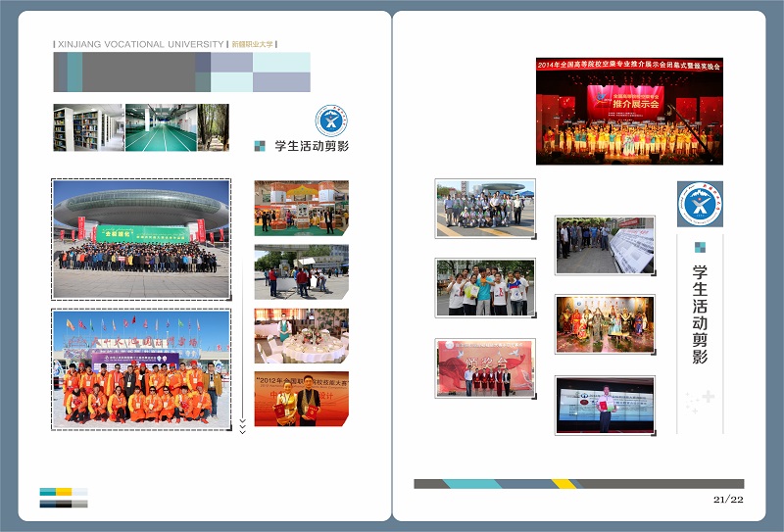Open the 2014 推介展示会 stage photo

tap(628, 111)
